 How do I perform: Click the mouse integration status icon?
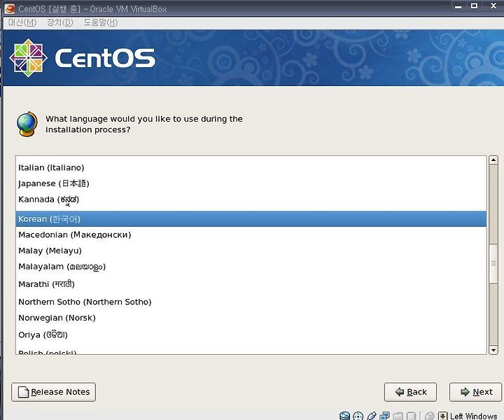tap(430, 416)
